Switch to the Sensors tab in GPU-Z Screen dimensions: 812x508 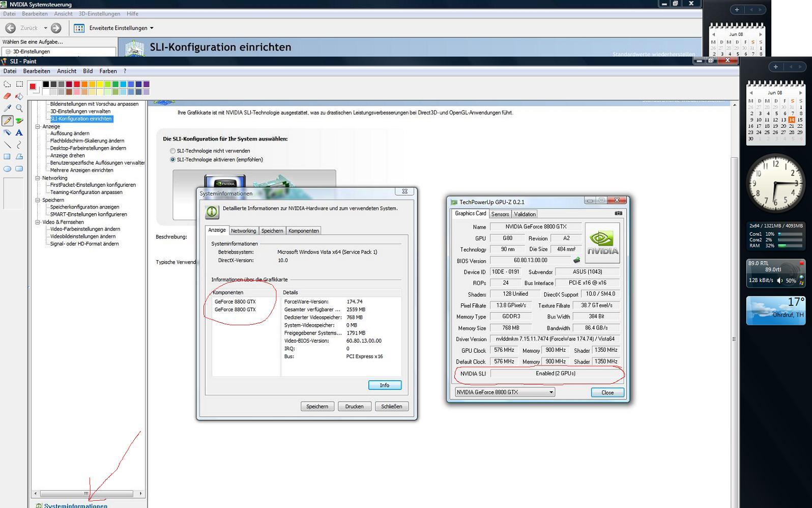pos(500,214)
